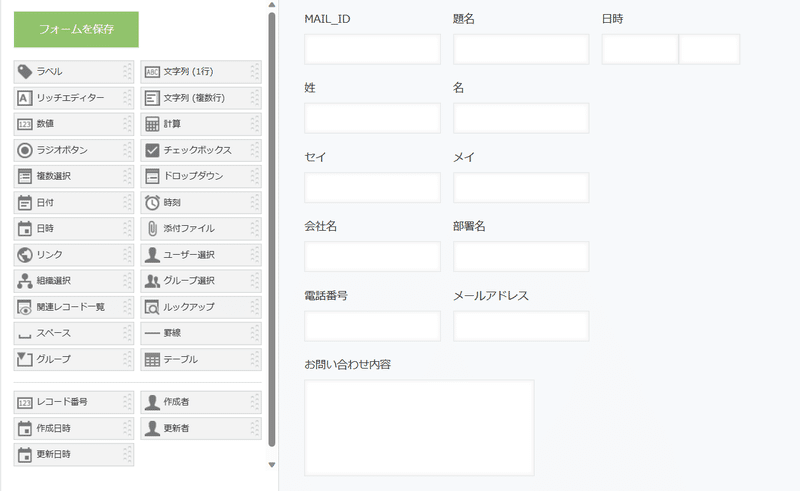Image resolution: width=800 pixels, height=491 pixels.
Task: Click the お問い合わせ内容 label text
Action: (347, 364)
